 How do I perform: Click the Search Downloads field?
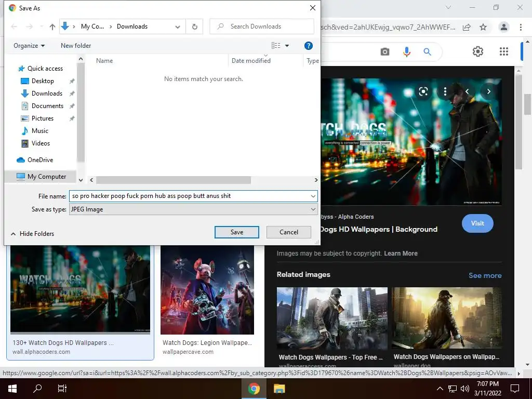[262, 26]
